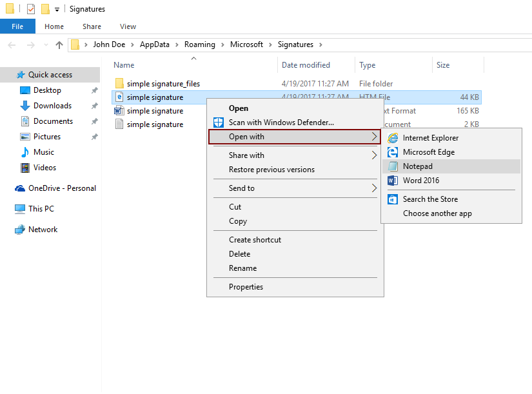Click the Word 2016 icon in submenu
Image resolution: width=532 pixels, height=394 pixels.
pyautogui.click(x=393, y=181)
